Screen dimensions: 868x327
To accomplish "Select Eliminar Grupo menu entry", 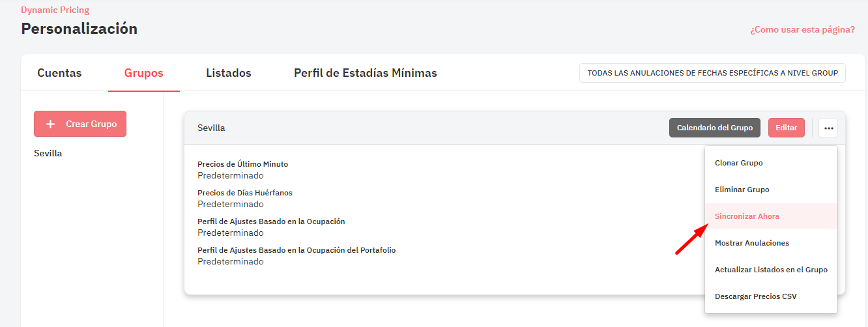I will click(x=771, y=190).
